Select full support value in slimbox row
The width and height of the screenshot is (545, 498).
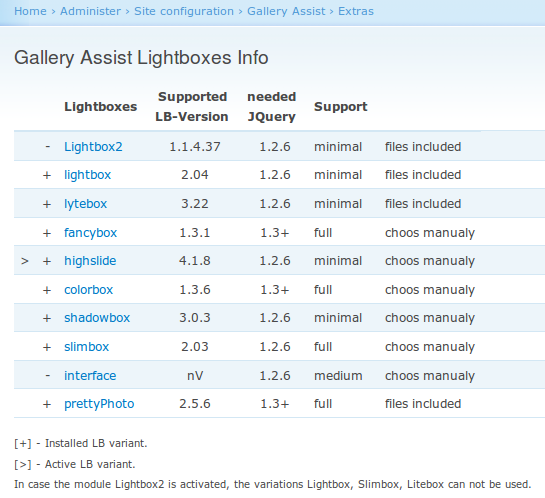pos(323,347)
